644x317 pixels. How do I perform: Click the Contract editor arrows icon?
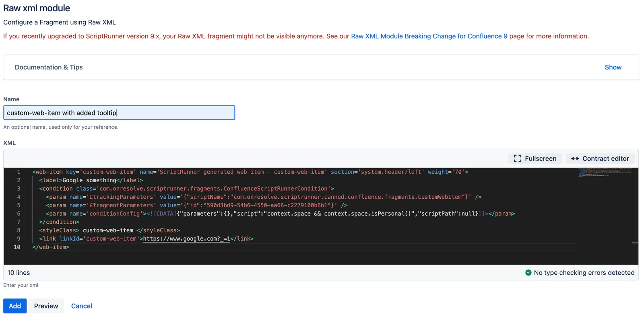575,158
